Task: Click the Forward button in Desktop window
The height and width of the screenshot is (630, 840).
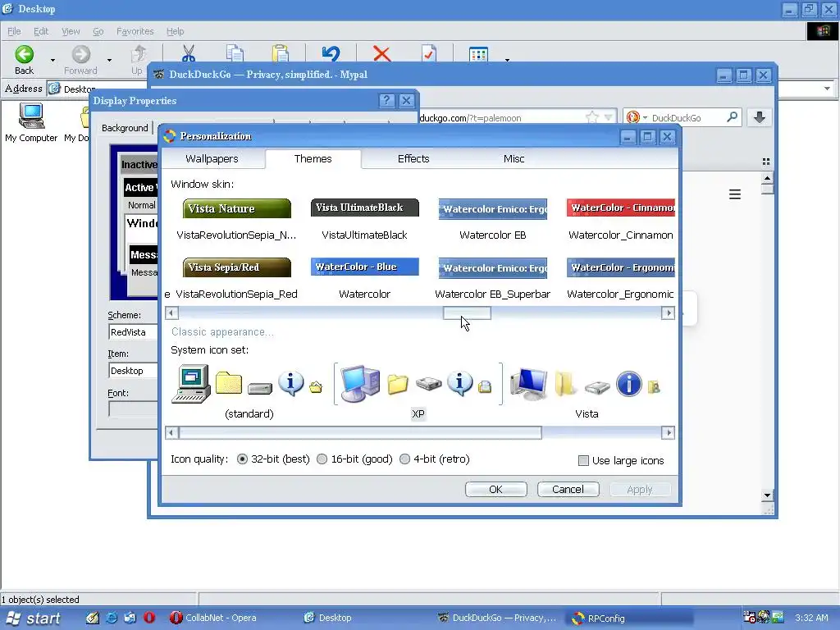Action: point(81,60)
